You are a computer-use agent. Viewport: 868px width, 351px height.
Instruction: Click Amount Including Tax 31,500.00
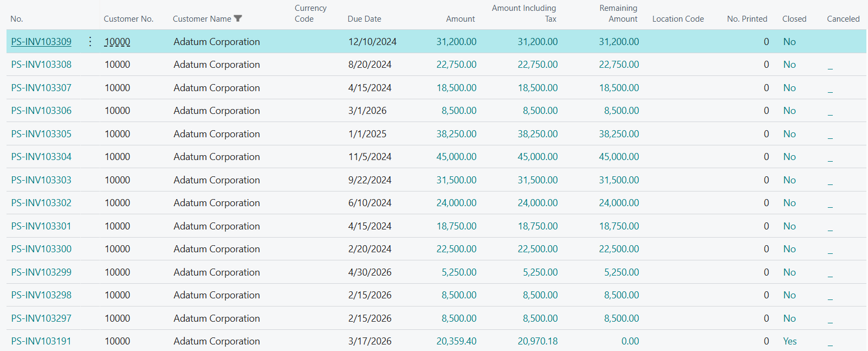(537, 180)
